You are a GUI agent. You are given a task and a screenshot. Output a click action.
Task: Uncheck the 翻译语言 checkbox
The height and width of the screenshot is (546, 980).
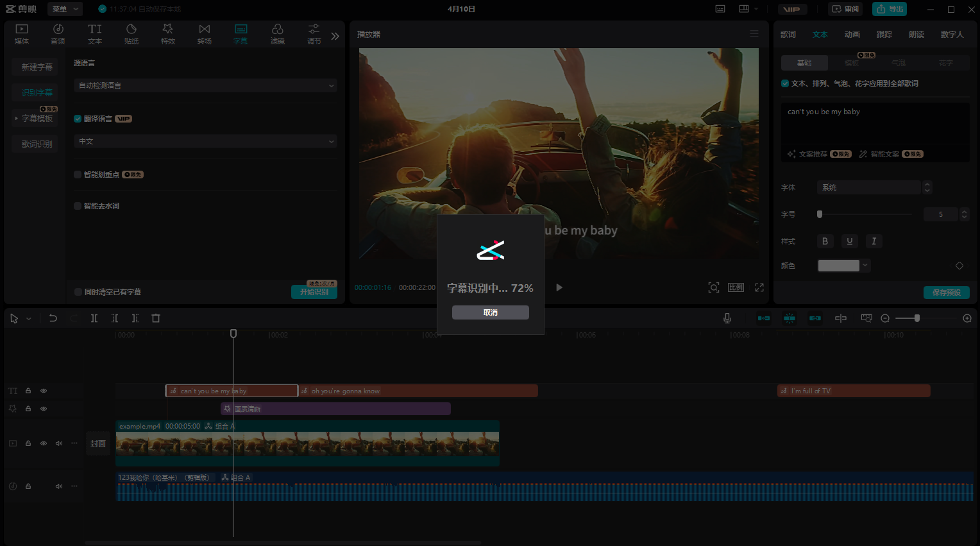(78, 119)
